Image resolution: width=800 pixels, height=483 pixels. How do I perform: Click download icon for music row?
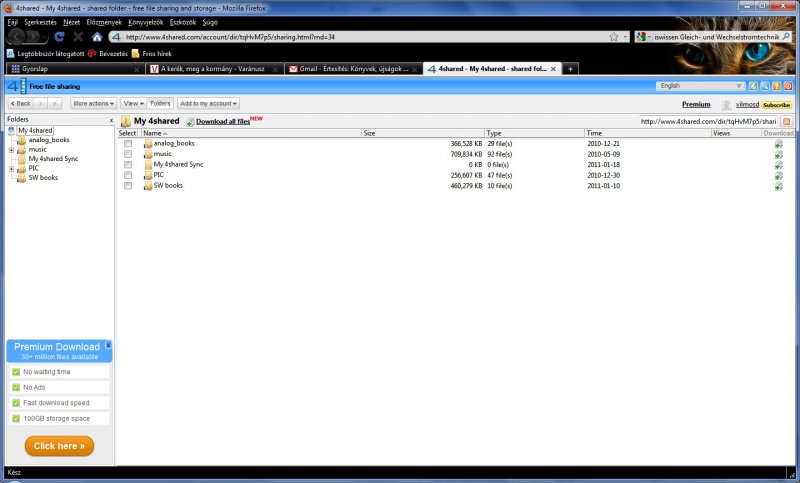(x=779, y=154)
